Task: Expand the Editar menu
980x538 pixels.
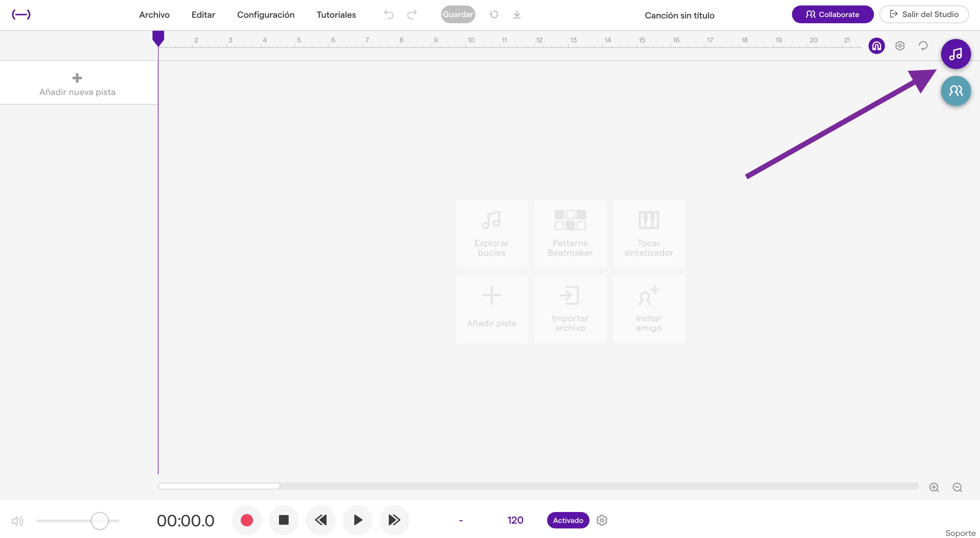Action: point(203,15)
